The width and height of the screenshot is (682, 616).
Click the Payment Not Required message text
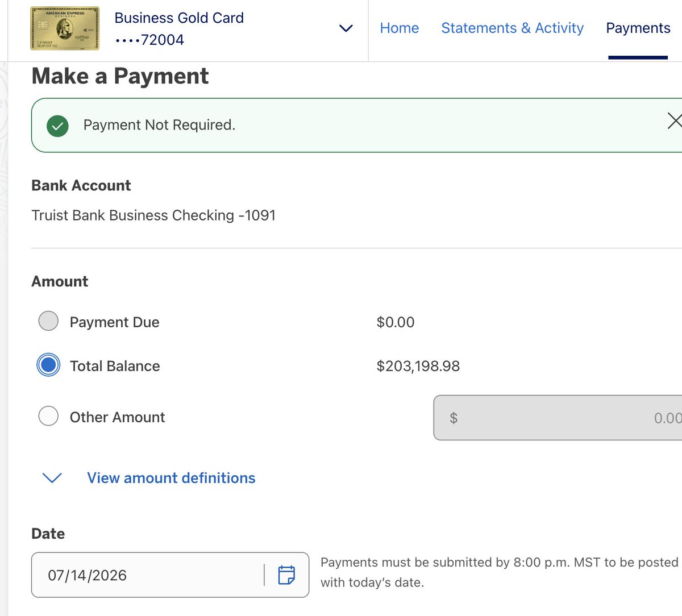click(x=159, y=125)
